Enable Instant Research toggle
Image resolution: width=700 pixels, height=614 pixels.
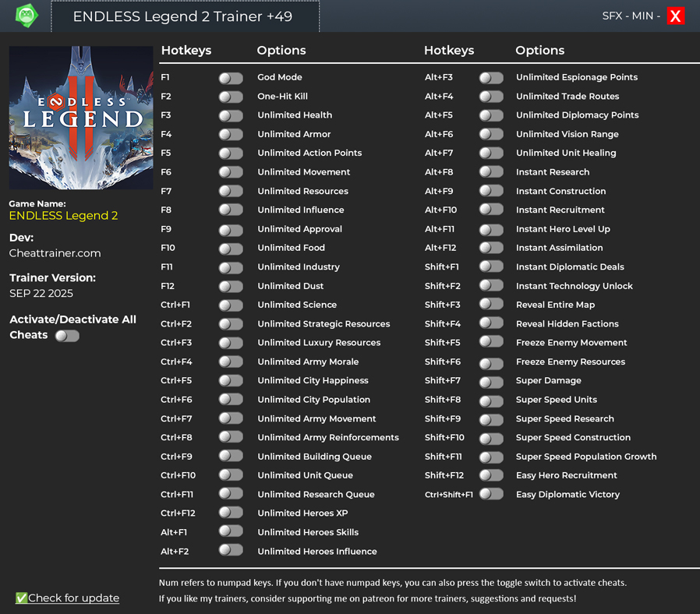click(x=491, y=172)
